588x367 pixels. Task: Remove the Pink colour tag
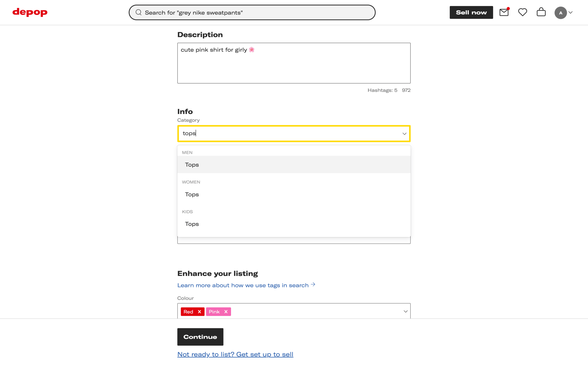tap(226, 312)
